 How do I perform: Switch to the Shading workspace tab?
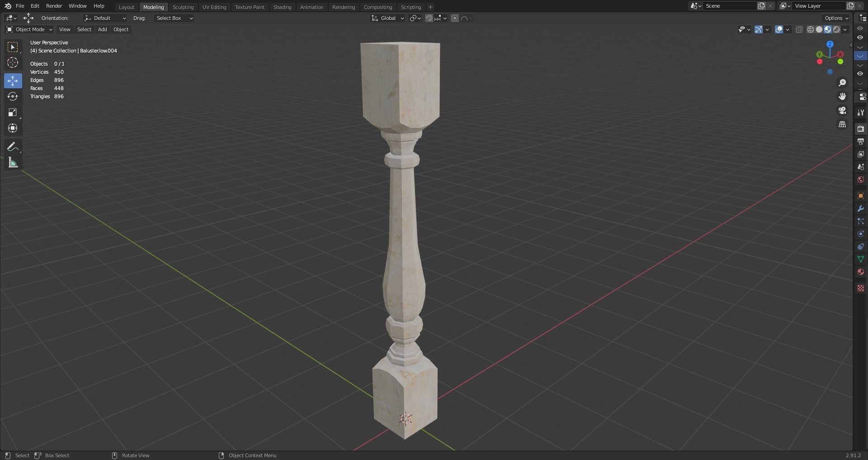[x=282, y=7]
